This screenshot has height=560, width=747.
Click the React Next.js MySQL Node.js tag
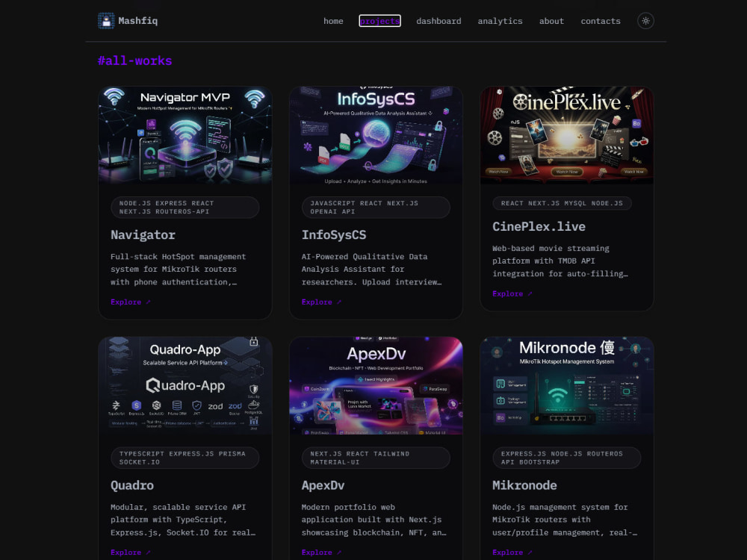pos(562,203)
